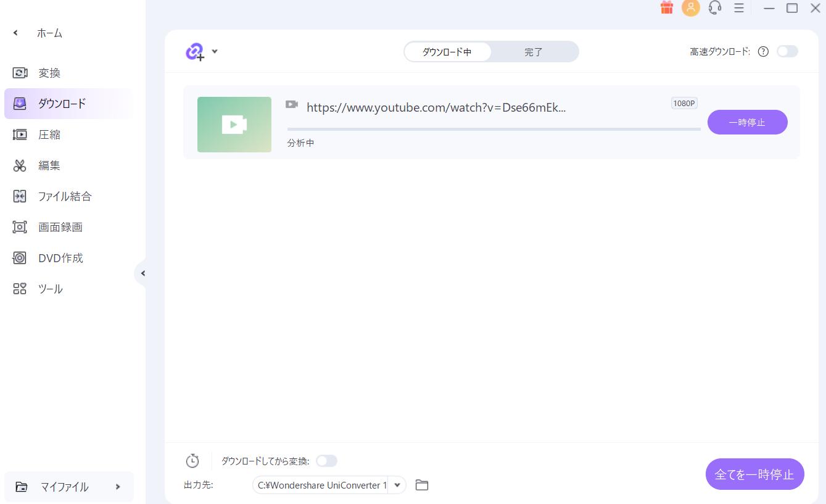Click the download progress bar
826x504 pixels.
point(494,129)
